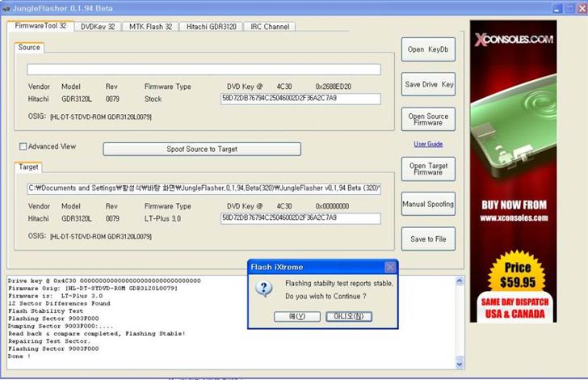The width and height of the screenshot is (588, 380).
Task: Click the Target OSIG value text
Action: 101,237
